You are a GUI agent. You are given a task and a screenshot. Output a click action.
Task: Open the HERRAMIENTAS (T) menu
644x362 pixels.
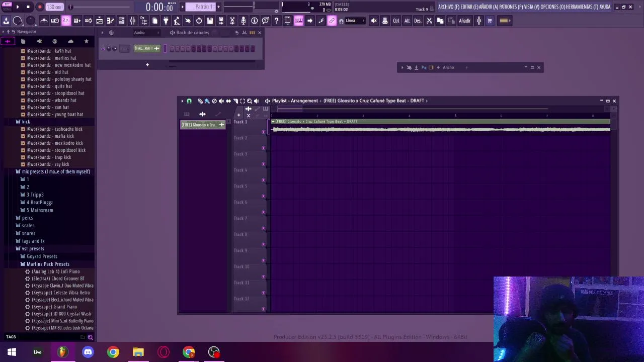582,7
